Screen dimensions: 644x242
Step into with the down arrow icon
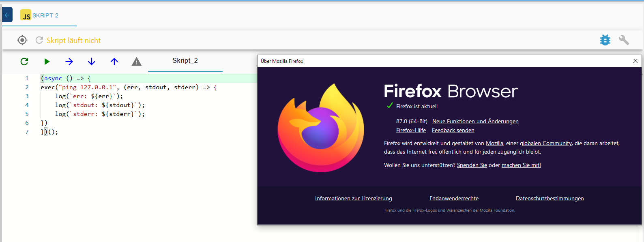coord(92,62)
